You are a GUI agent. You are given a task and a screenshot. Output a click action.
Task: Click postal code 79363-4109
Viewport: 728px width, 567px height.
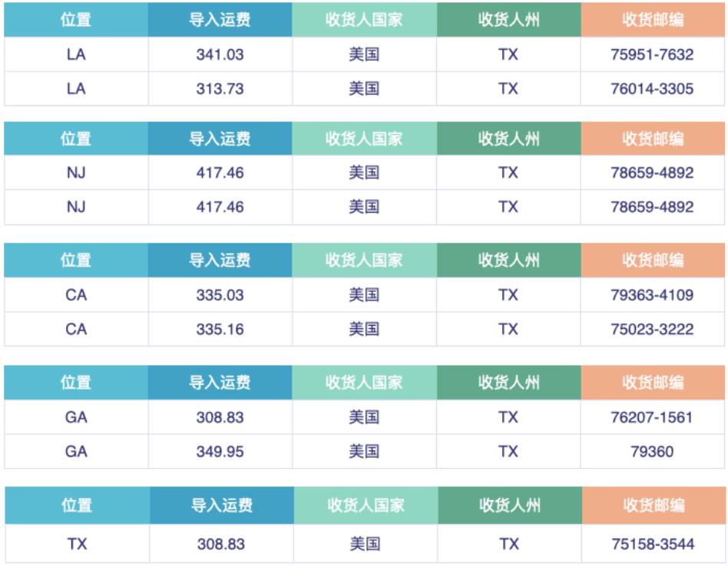point(652,295)
